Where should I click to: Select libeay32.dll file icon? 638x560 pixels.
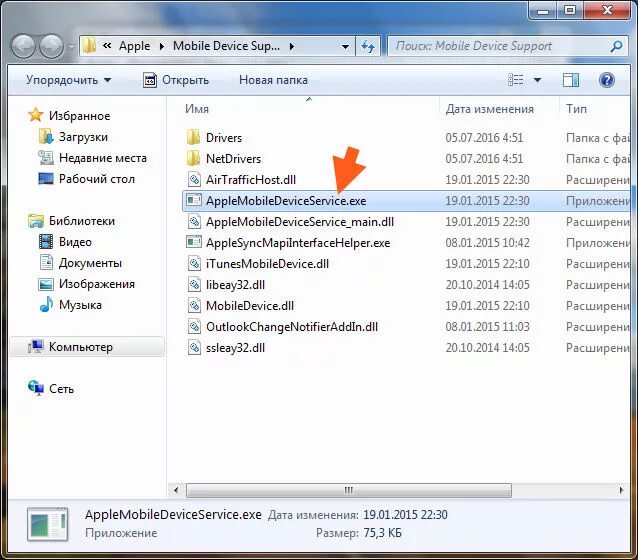[x=194, y=284]
